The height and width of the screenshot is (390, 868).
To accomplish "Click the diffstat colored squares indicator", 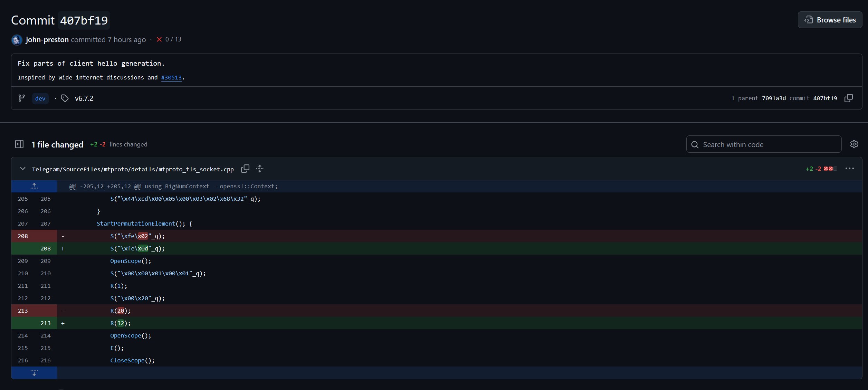I will click(830, 169).
